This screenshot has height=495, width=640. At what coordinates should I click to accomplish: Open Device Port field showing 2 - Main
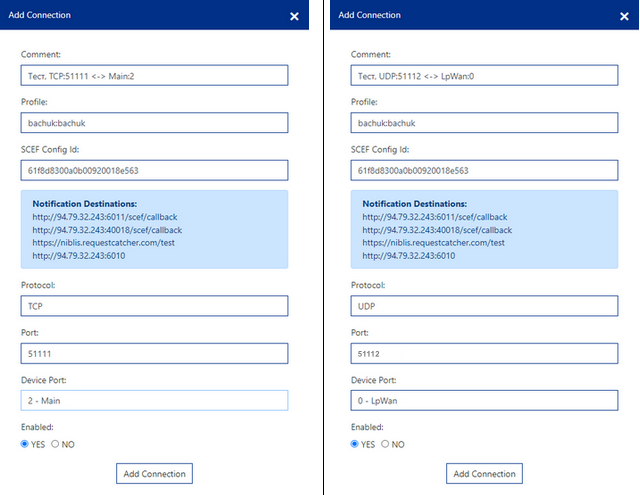pos(154,400)
